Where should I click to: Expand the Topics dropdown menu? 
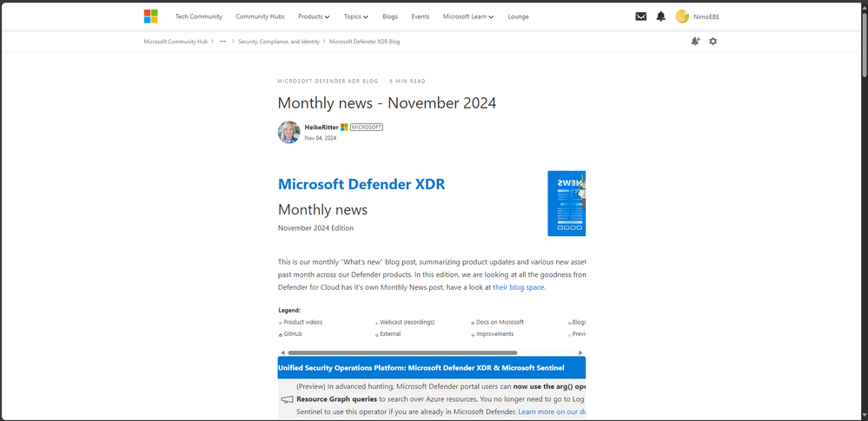(x=356, y=16)
